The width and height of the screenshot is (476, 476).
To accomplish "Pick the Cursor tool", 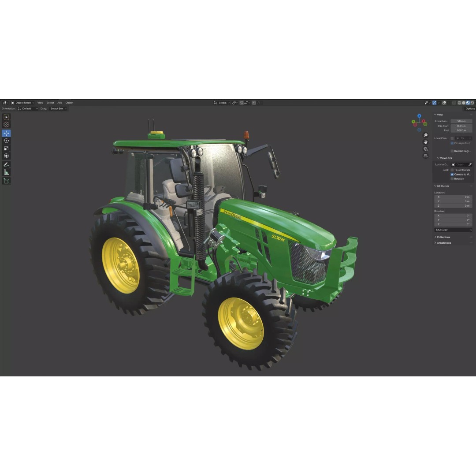I will coord(6,125).
